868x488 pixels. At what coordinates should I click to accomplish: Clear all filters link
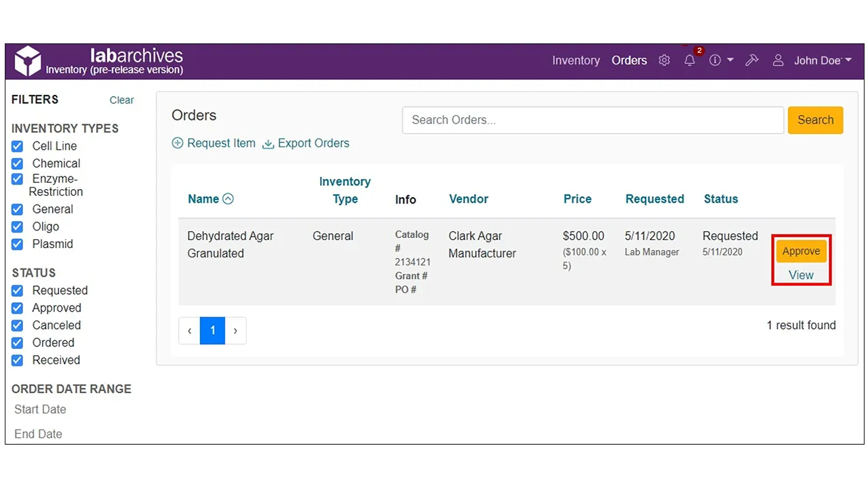coord(121,100)
